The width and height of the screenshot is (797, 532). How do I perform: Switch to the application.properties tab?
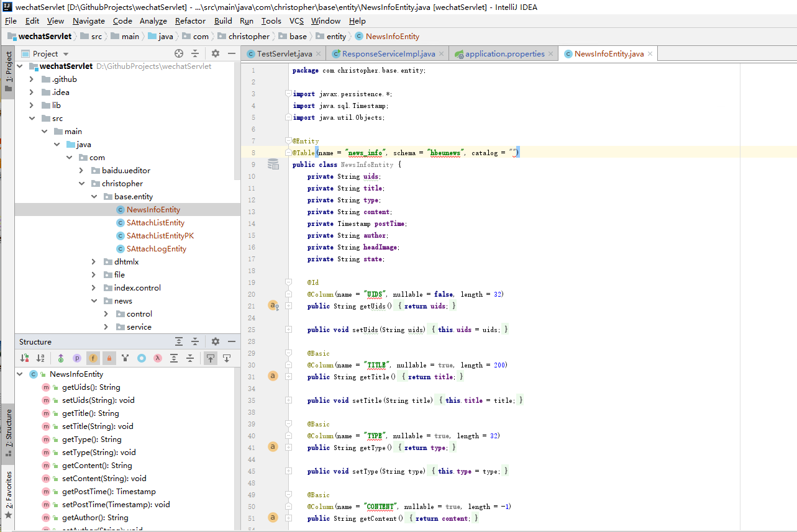click(503, 53)
